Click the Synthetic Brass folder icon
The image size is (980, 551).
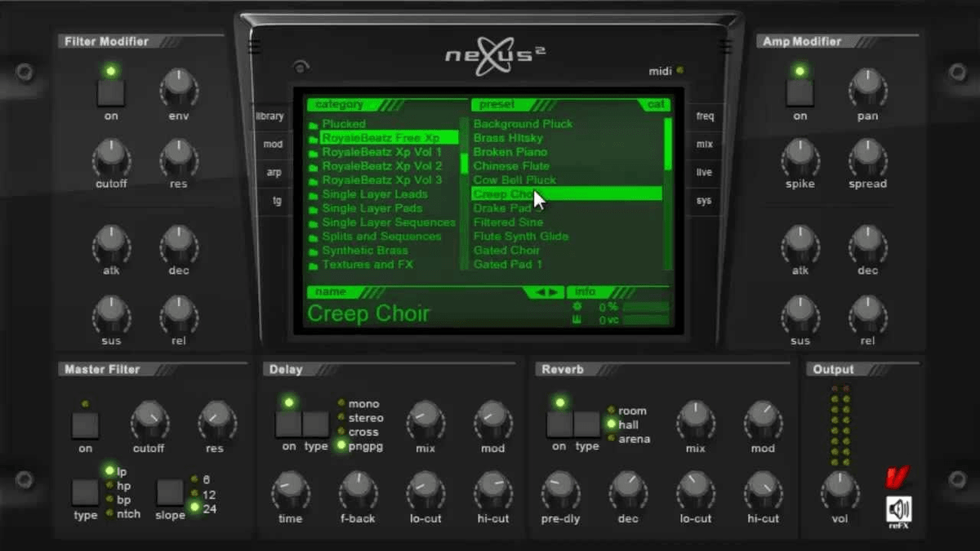click(313, 251)
